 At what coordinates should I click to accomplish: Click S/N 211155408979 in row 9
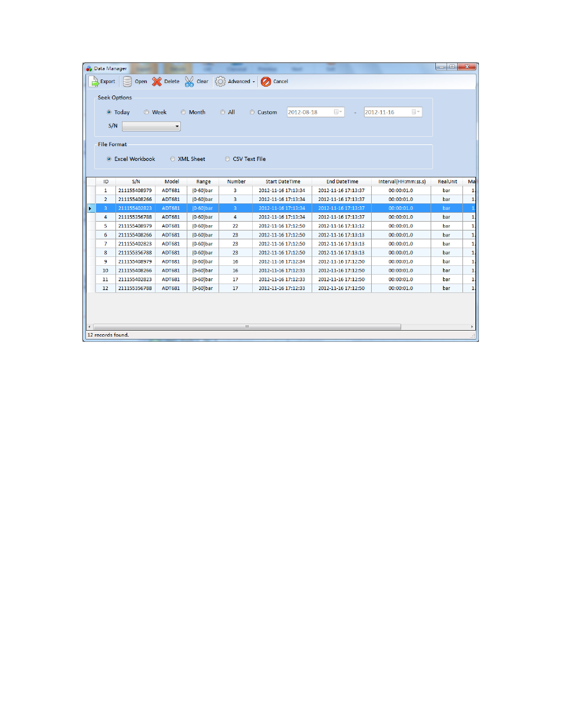(x=135, y=262)
